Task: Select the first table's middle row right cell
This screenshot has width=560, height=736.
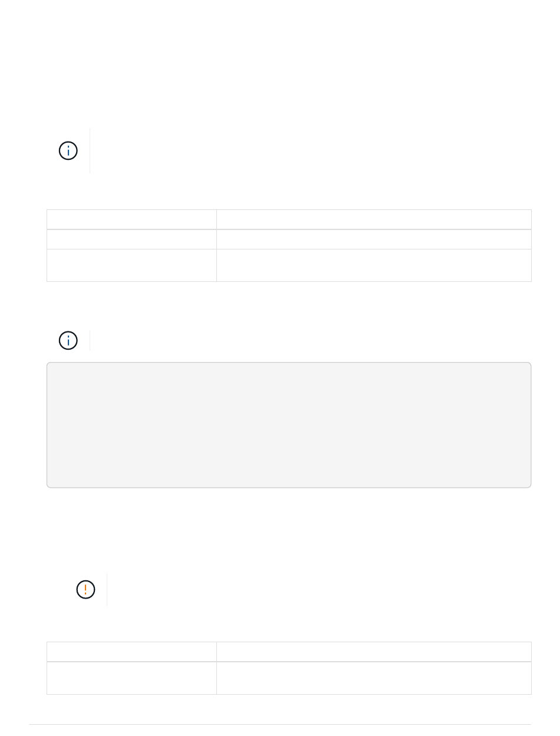Action: point(374,239)
